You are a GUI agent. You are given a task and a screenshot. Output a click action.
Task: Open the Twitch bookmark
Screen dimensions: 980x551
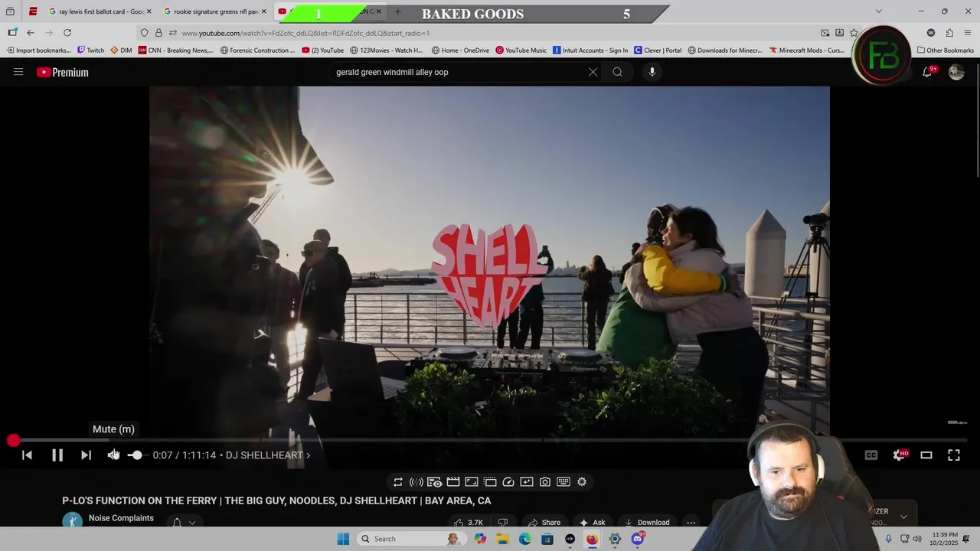(90, 51)
